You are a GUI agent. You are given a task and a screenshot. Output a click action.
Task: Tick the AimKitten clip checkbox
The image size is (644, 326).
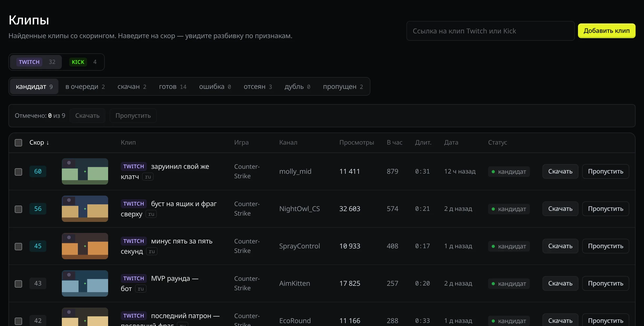coord(18,284)
